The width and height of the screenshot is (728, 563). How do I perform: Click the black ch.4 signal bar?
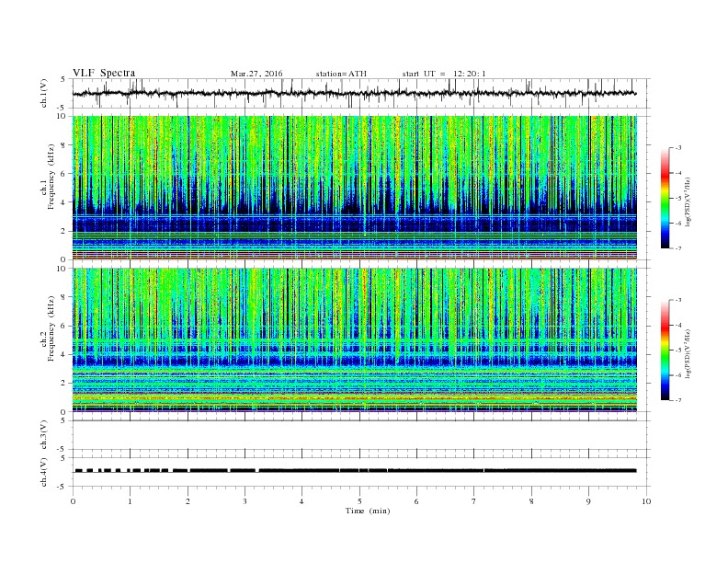click(356, 471)
